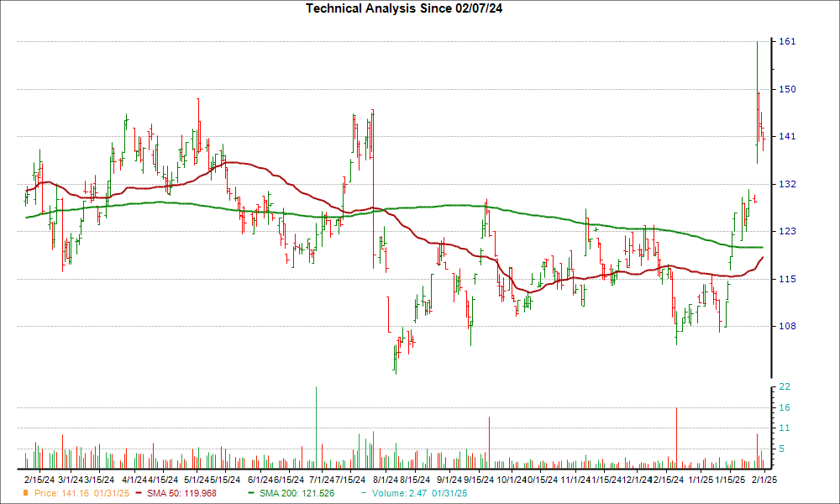840x504 pixels.
Task: Click the 5 volume axis label
Action: coord(781,449)
